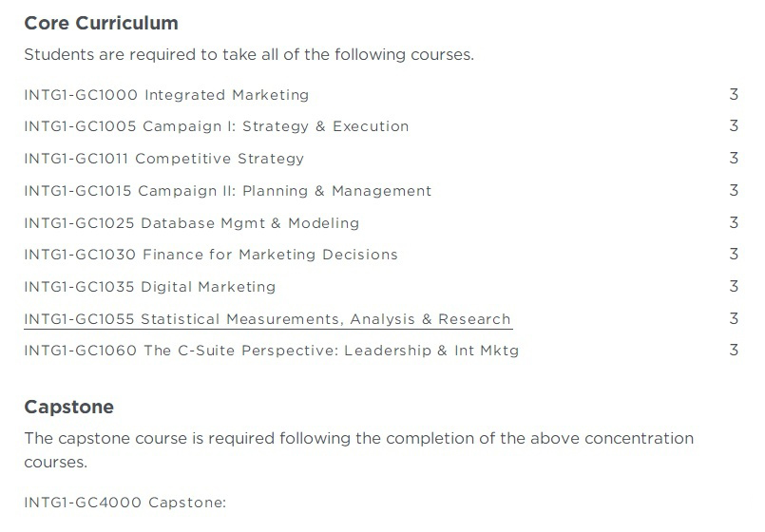Open INTG1-GC1000 Integrated Marketing course

pos(166,95)
